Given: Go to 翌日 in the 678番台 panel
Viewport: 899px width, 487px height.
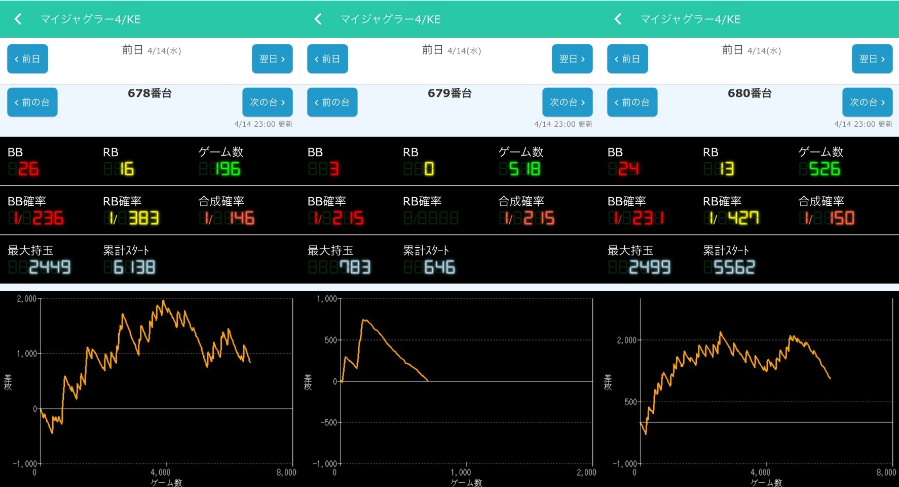Looking at the screenshot, I should click(x=272, y=59).
